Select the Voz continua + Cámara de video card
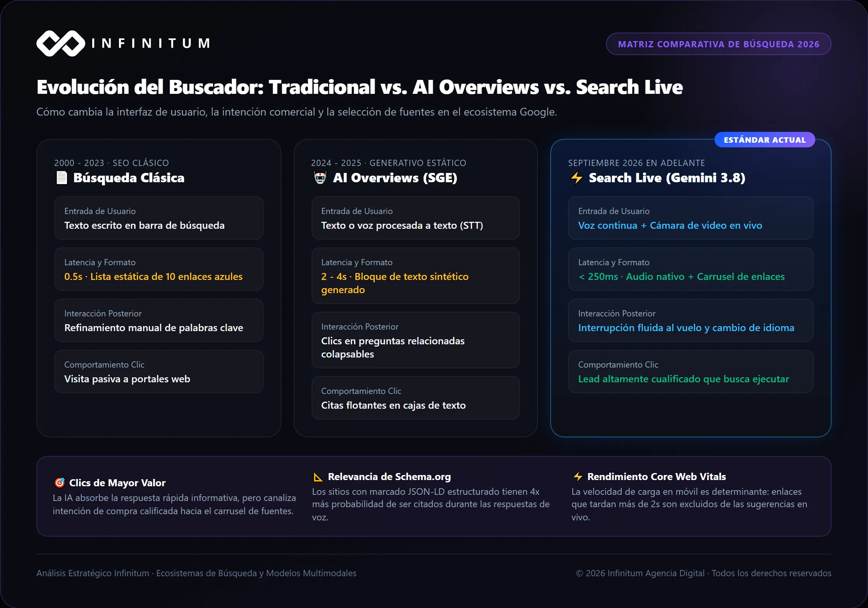 pos(691,218)
